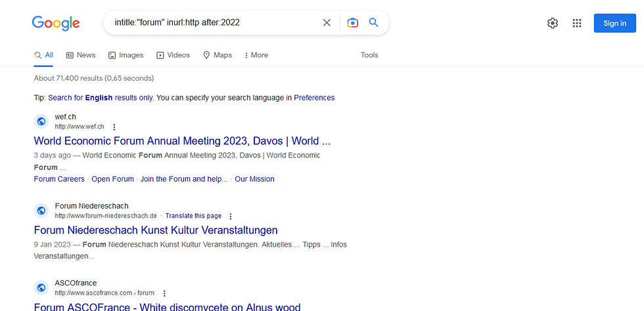Open three-dot menu for ASCOfrance result
The image size is (644, 311).
164,293
